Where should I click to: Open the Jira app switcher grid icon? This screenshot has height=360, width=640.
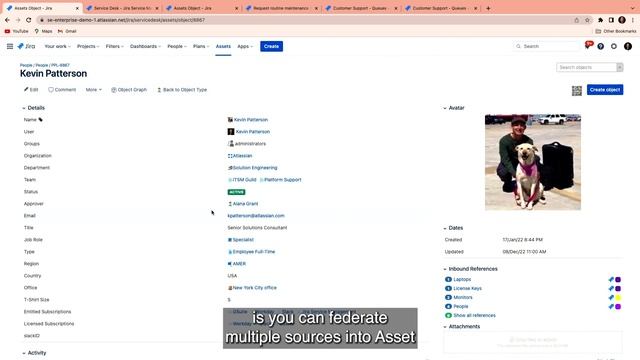[10, 47]
